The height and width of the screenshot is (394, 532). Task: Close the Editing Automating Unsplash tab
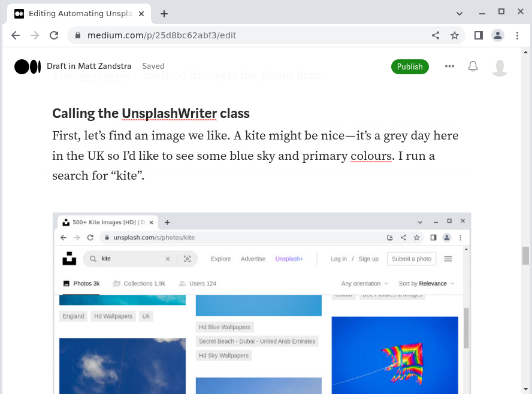click(141, 14)
